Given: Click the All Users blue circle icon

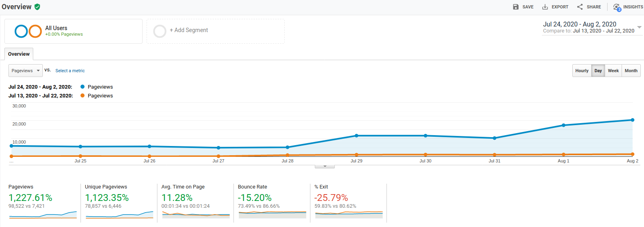Looking at the screenshot, I should click(x=21, y=31).
